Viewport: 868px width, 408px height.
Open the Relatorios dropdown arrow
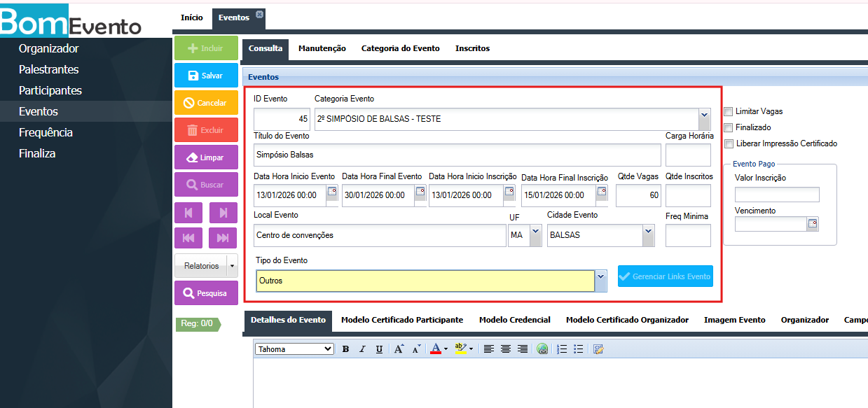coord(232,266)
